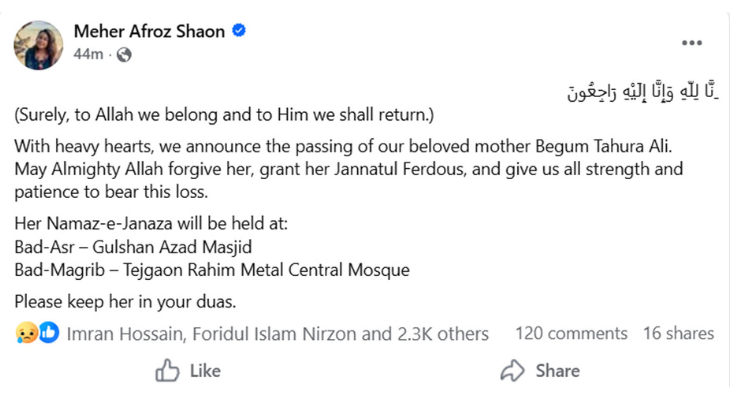Show the 16 shares list
Viewport: 730px width, 400px height.
coord(678,334)
